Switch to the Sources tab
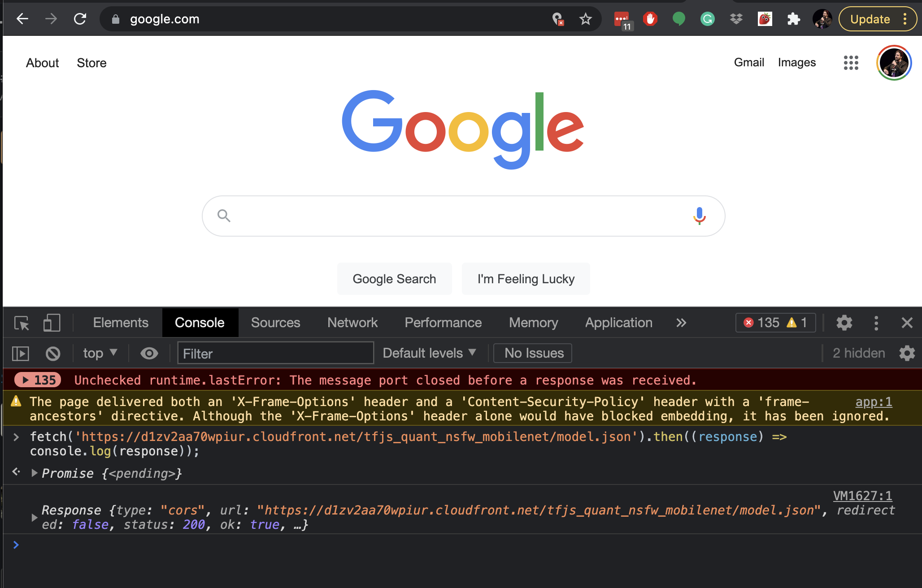The width and height of the screenshot is (922, 588). tap(275, 323)
